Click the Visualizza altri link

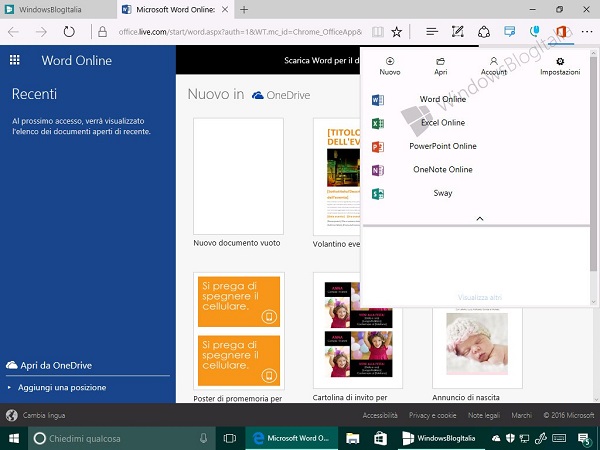(479, 297)
